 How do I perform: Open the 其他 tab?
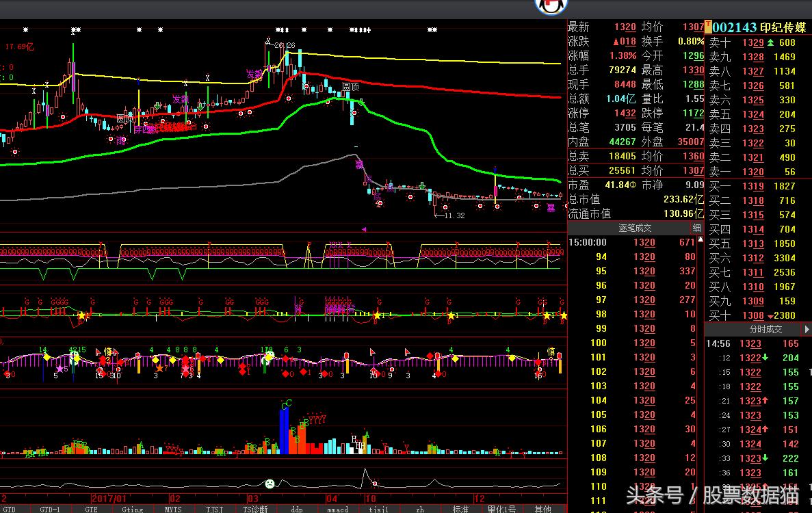click(542, 510)
